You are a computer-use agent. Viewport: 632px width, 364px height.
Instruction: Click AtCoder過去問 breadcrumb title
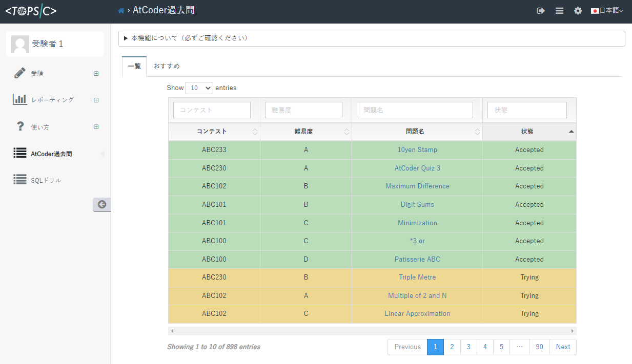click(x=164, y=10)
